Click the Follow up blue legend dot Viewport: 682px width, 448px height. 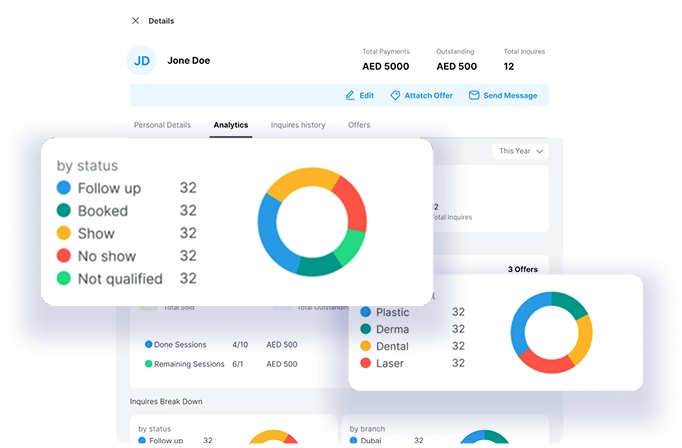pos(64,188)
